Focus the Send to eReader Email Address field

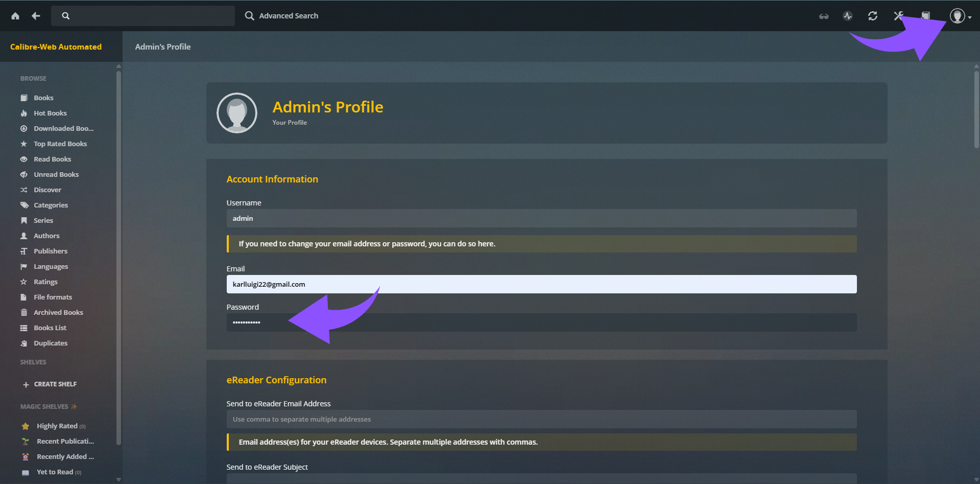(541, 419)
